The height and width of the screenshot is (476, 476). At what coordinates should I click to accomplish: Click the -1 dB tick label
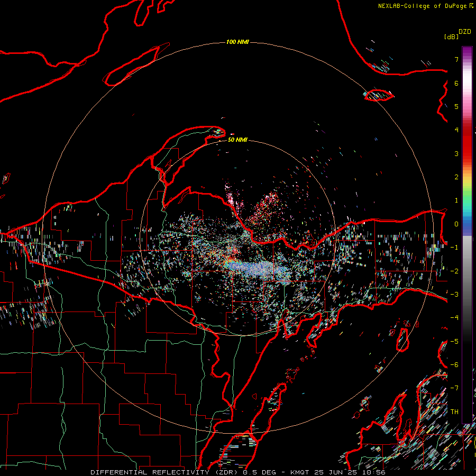[454, 248]
